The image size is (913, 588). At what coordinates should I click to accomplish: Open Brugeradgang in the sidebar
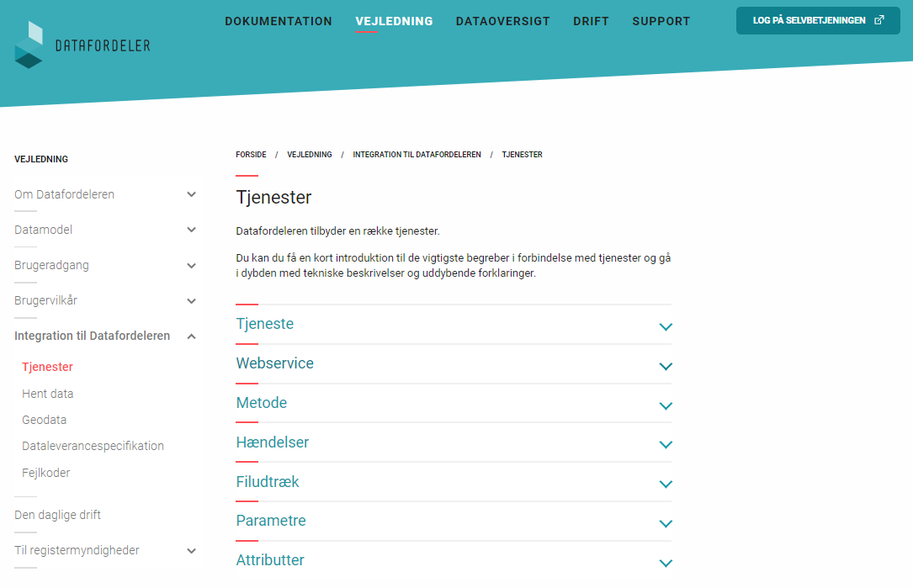[x=52, y=266]
